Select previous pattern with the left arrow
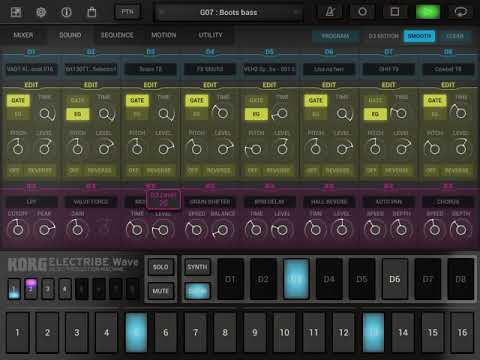480x360 pixels. click(x=162, y=12)
